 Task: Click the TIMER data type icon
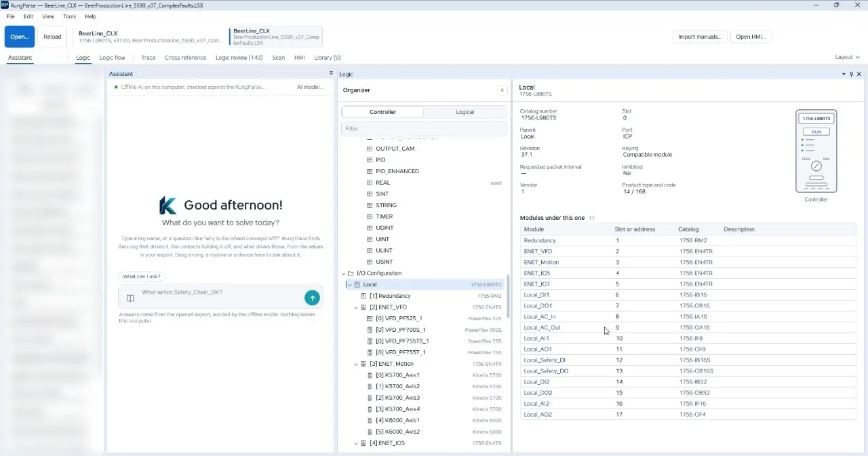pos(370,216)
